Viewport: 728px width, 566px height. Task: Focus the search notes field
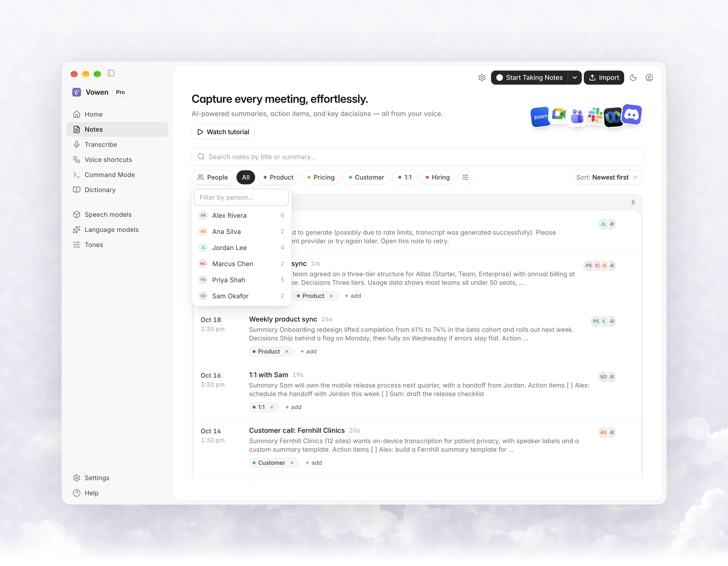pos(417,157)
